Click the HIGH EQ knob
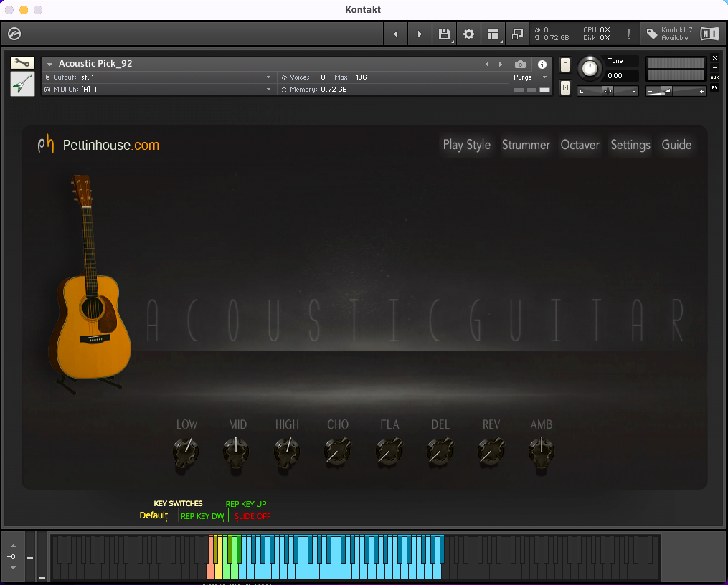 click(287, 452)
